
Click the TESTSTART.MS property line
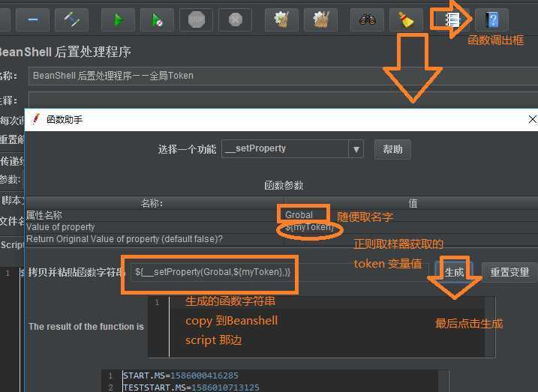pyautogui.click(x=191, y=388)
